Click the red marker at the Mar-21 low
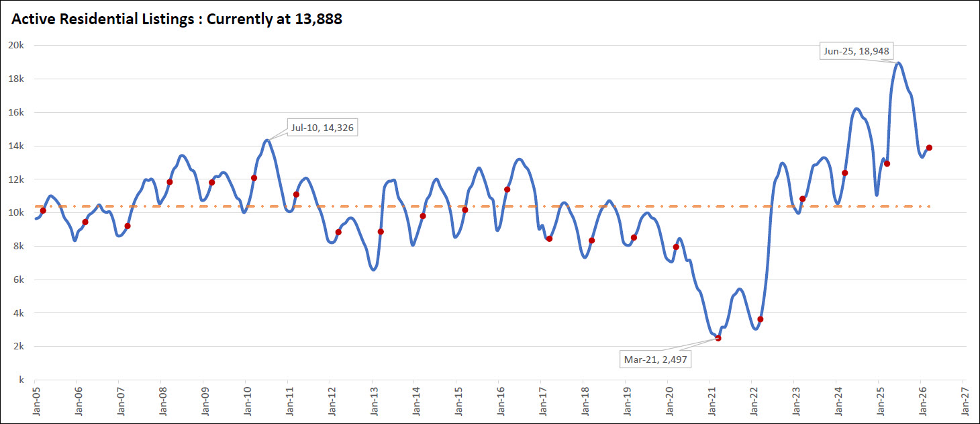Screen dimensions: 980x424 click(x=718, y=338)
